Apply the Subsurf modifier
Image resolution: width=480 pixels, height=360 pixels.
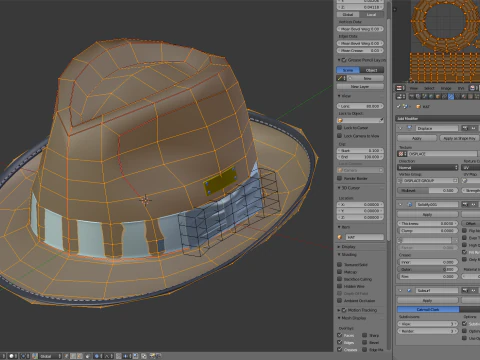point(428,300)
